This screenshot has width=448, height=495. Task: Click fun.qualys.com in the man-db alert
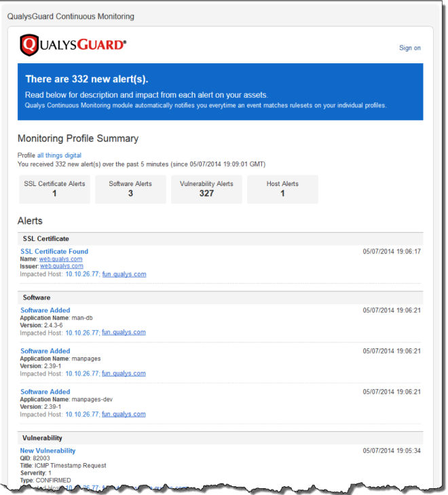124,333
